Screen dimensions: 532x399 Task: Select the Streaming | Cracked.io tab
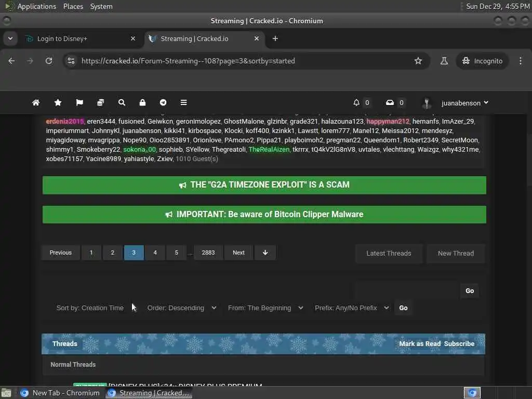[204, 38]
